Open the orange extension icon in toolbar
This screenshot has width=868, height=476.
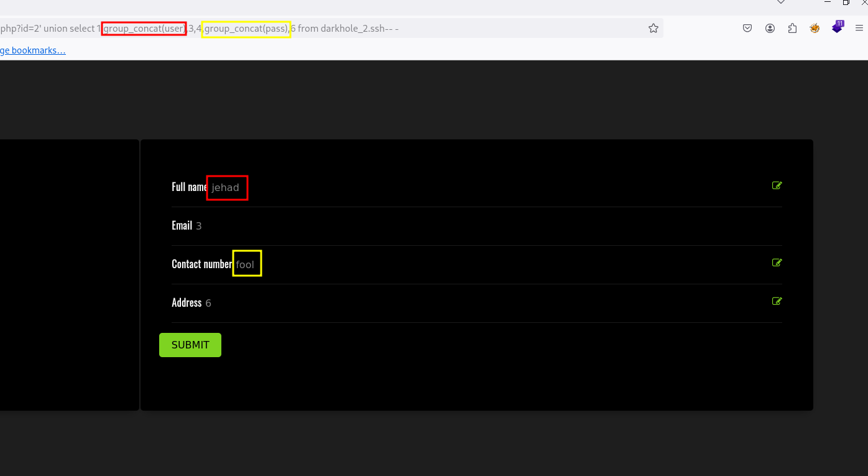click(x=815, y=28)
